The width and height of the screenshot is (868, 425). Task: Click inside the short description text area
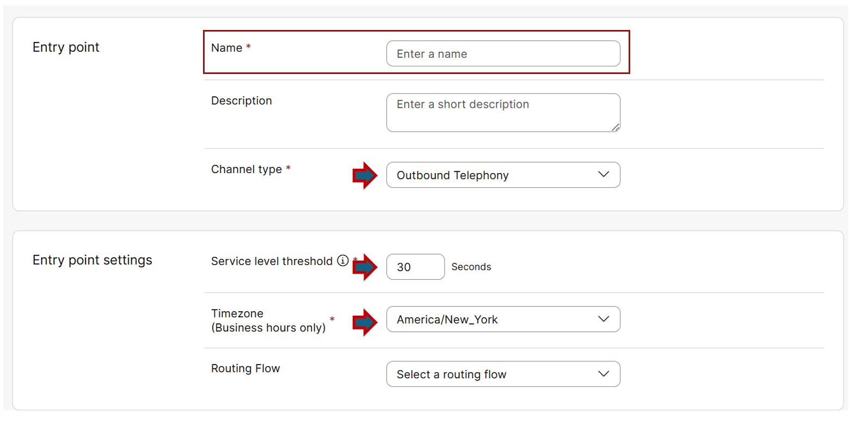click(503, 113)
